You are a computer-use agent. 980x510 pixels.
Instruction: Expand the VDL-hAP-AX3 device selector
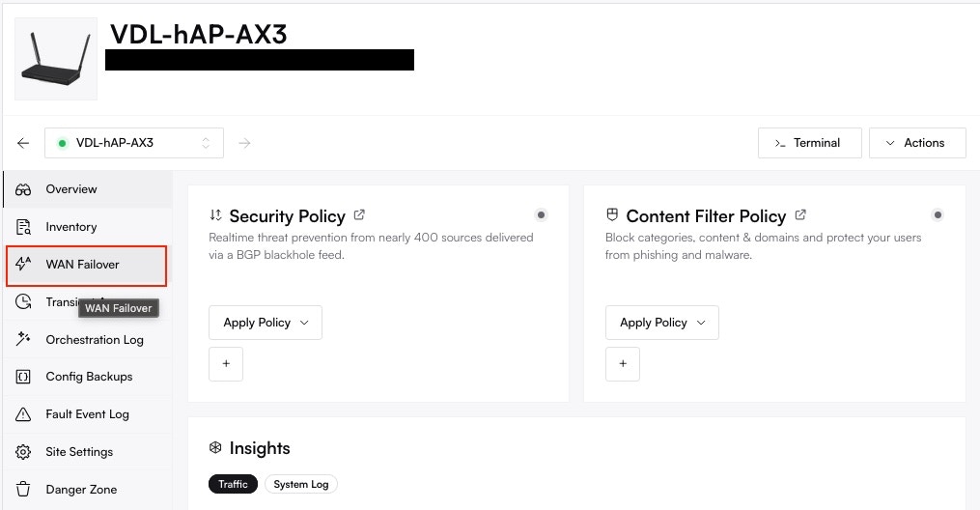click(134, 143)
